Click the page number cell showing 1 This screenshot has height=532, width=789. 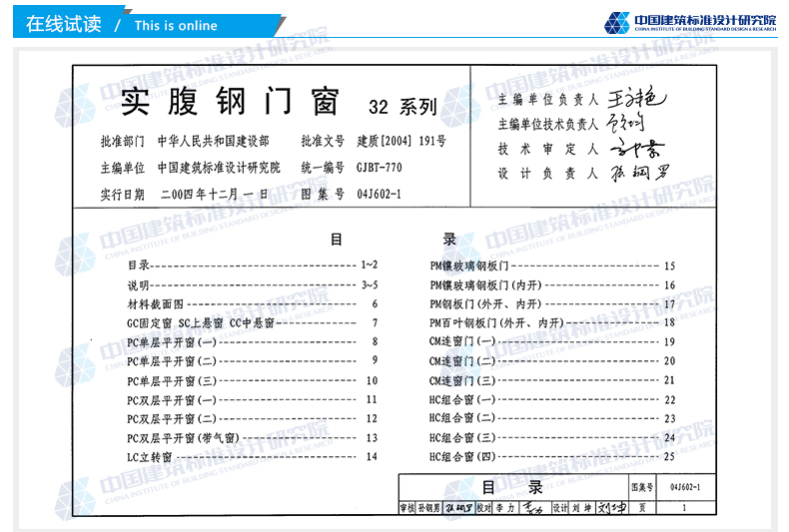pyautogui.click(x=685, y=508)
